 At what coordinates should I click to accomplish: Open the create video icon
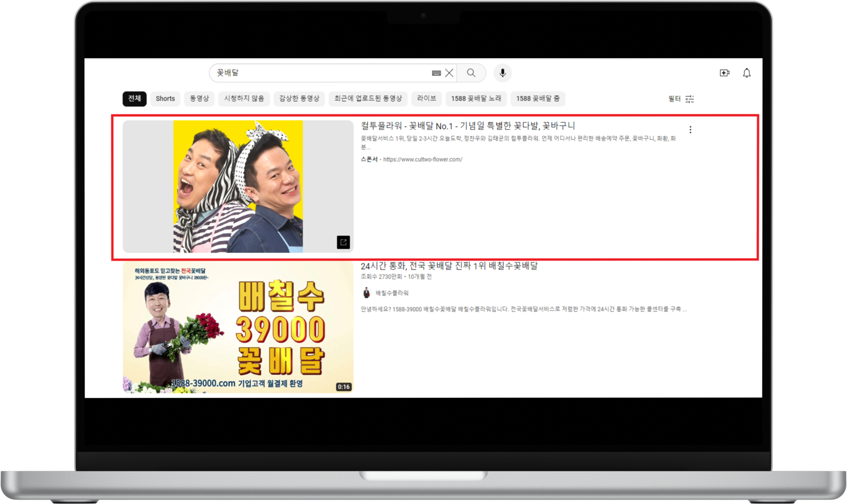(724, 73)
